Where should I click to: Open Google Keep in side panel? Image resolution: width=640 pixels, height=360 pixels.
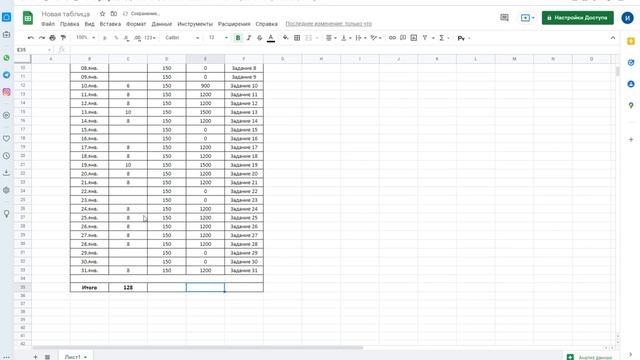631,41
